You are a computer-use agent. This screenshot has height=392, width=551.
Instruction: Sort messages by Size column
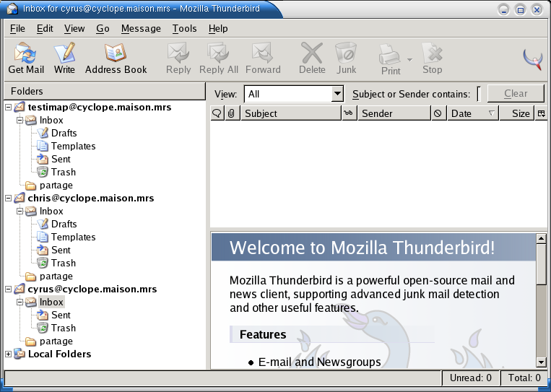pos(516,113)
